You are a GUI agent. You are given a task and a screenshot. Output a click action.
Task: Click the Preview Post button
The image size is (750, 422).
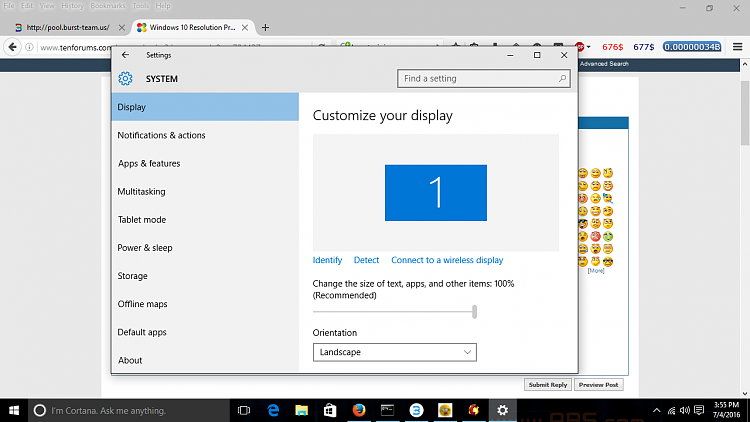pos(598,385)
